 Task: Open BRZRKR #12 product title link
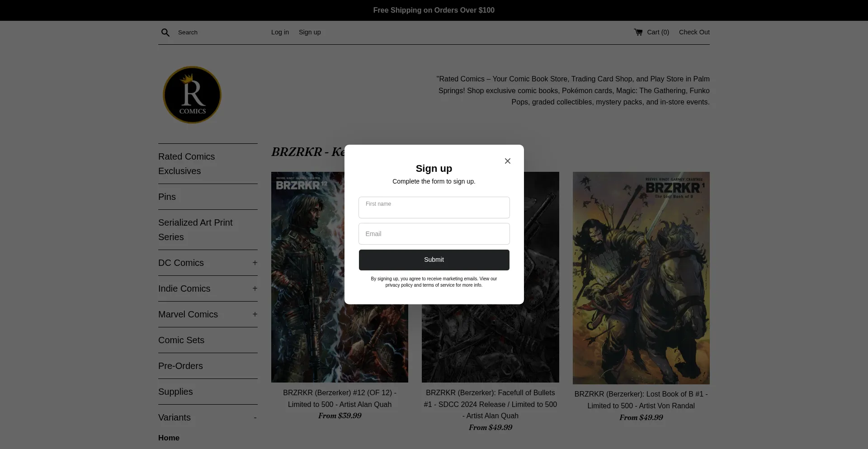point(340,398)
